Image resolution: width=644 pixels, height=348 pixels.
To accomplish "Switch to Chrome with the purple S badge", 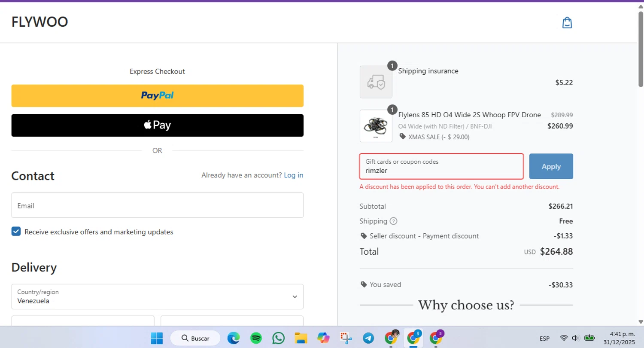I will click(437, 338).
